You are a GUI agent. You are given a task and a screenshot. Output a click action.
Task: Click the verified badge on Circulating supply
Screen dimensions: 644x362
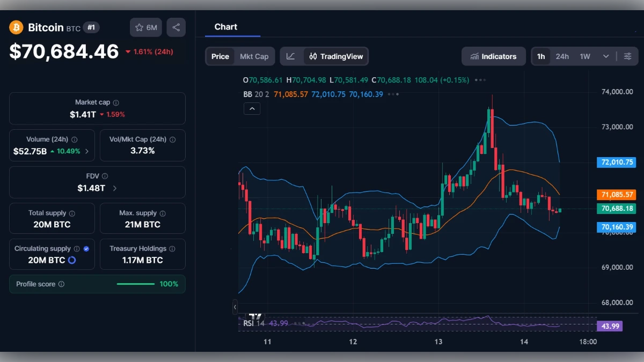[x=86, y=248]
